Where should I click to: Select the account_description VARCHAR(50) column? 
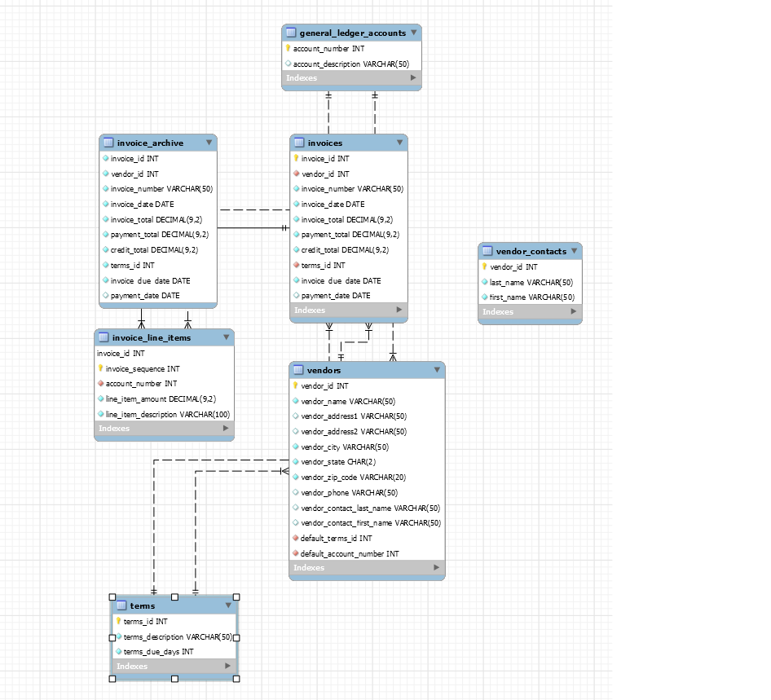(351, 64)
